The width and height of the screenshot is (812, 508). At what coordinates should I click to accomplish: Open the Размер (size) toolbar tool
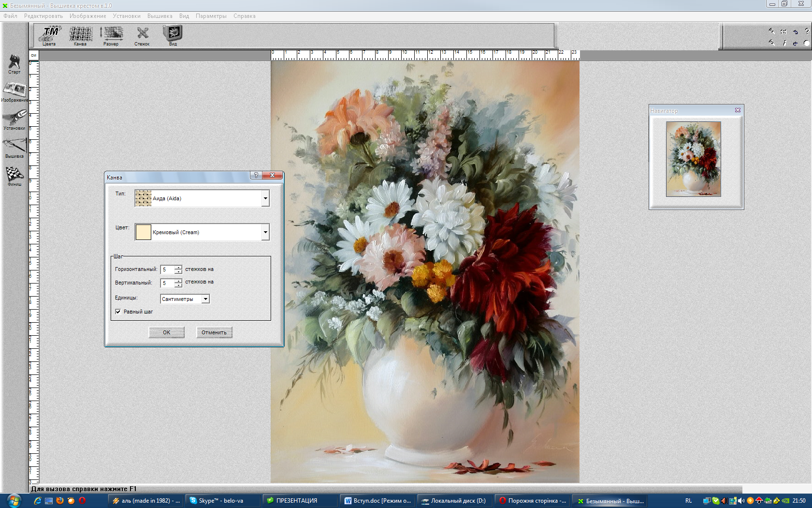point(111,36)
